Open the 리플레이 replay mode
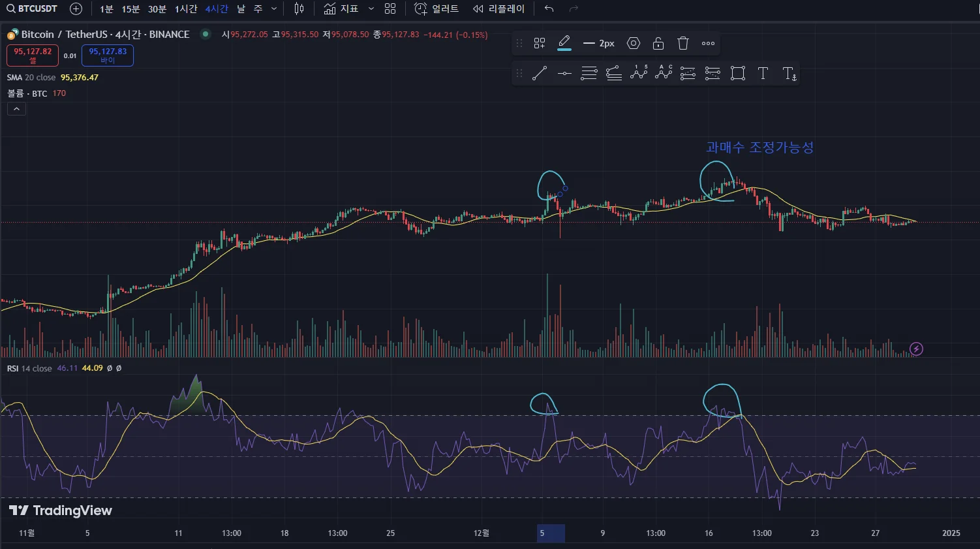Screen dimensions: 980x549 pyautogui.click(x=499, y=9)
